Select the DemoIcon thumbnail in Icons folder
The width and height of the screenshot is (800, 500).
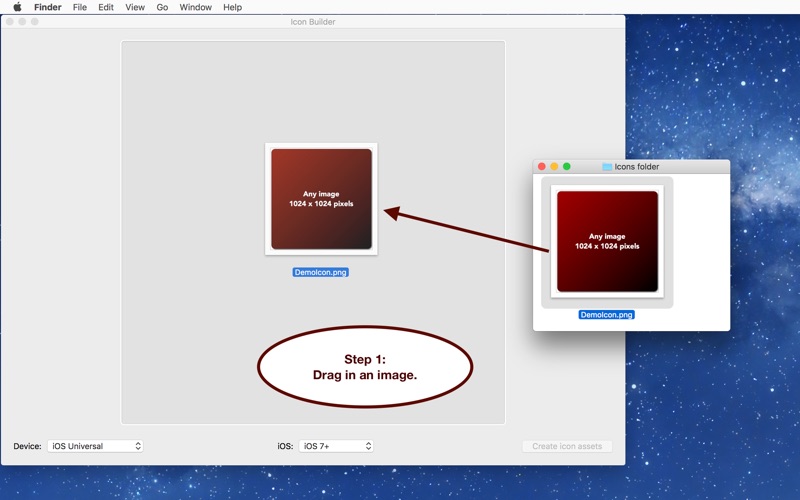click(607, 241)
